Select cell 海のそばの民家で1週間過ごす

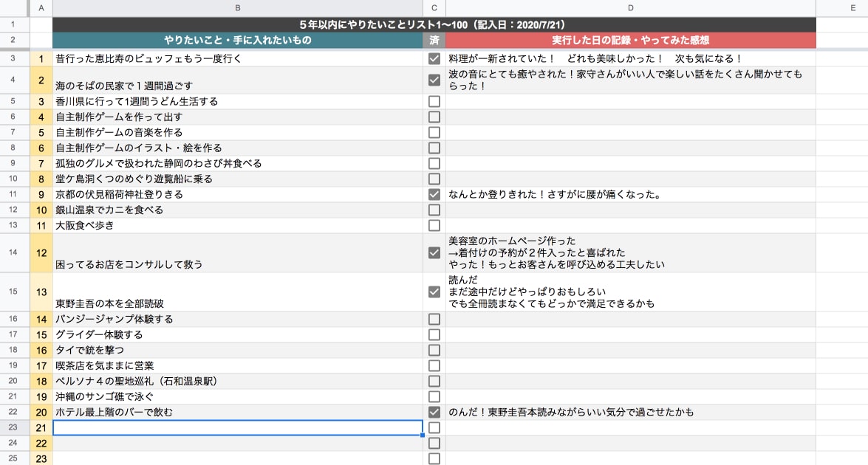click(x=237, y=80)
